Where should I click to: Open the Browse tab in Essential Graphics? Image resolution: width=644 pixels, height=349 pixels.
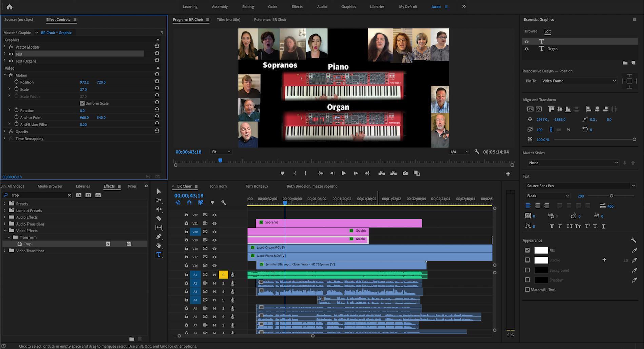pyautogui.click(x=531, y=31)
